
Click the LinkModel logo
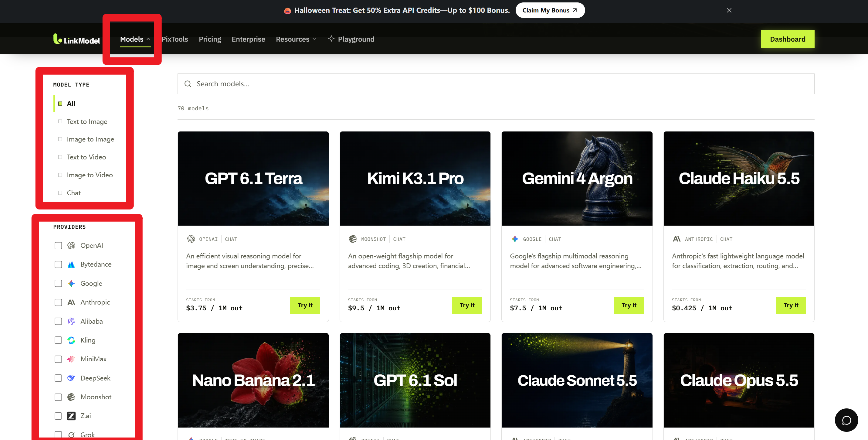coord(76,39)
